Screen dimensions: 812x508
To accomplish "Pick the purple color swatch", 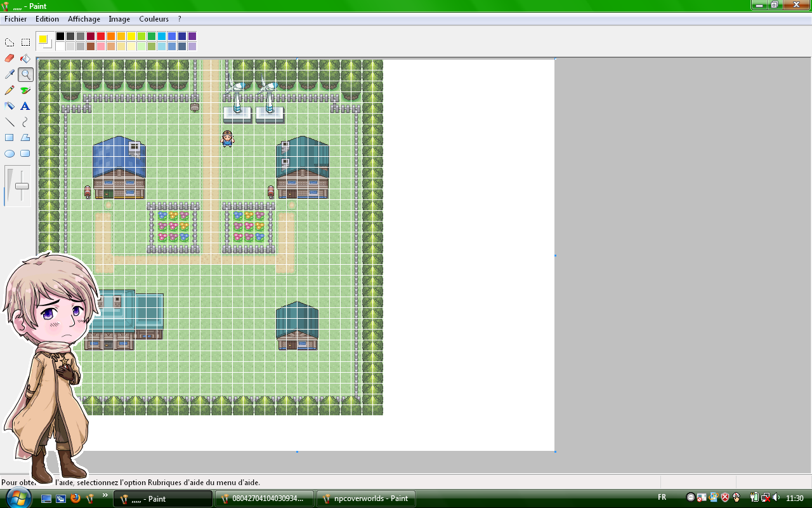I will coord(192,36).
